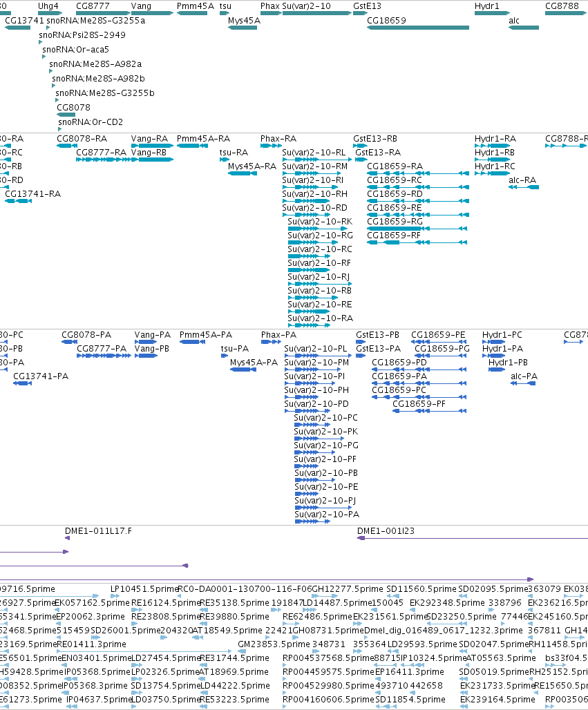588x710 pixels.
Task: Click the alc-PA protein label
Action: point(524,376)
